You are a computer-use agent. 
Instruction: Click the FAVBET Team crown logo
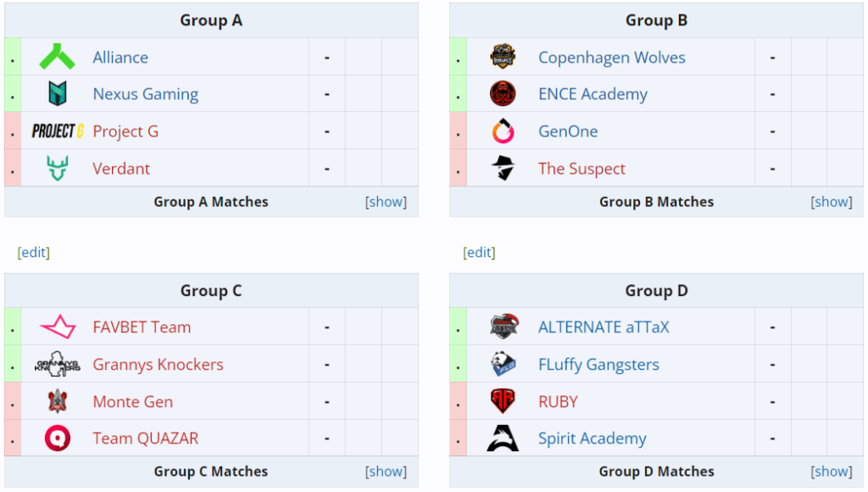pyautogui.click(x=57, y=327)
